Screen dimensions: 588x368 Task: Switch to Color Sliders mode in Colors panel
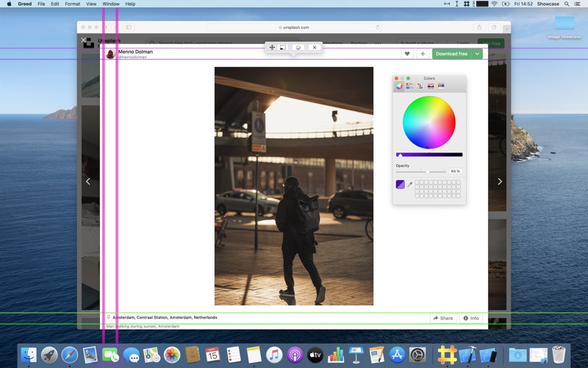point(409,86)
